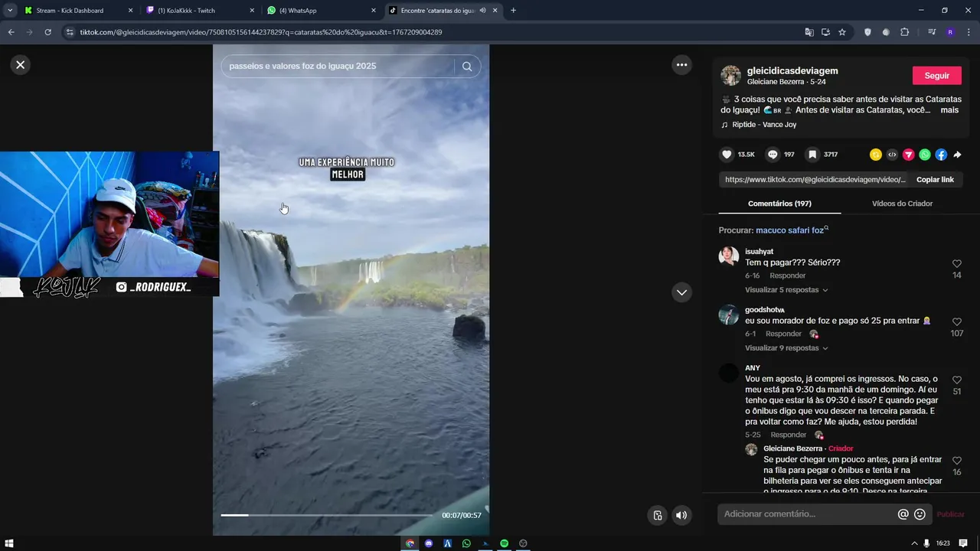Send to friends with red arrow icon
980x551 pixels.
[908, 155]
